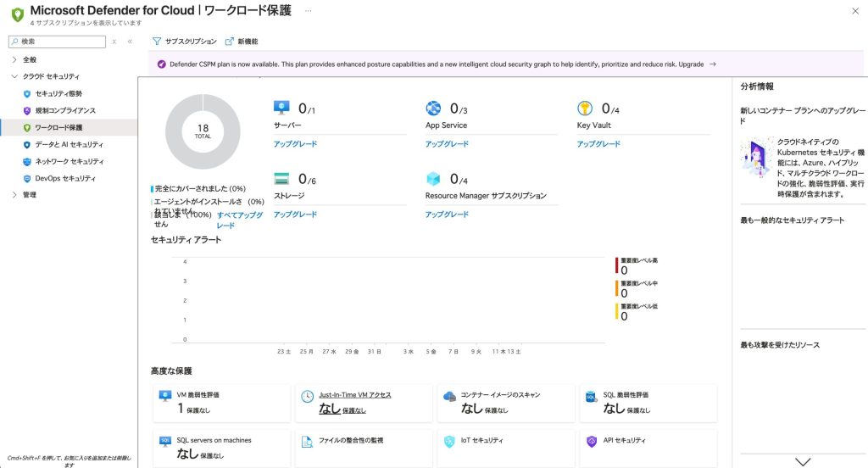The width and height of the screenshot is (868, 468).
Task: Click the 検索 search field in sidebar
Action: pyautogui.click(x=61, y=42)
